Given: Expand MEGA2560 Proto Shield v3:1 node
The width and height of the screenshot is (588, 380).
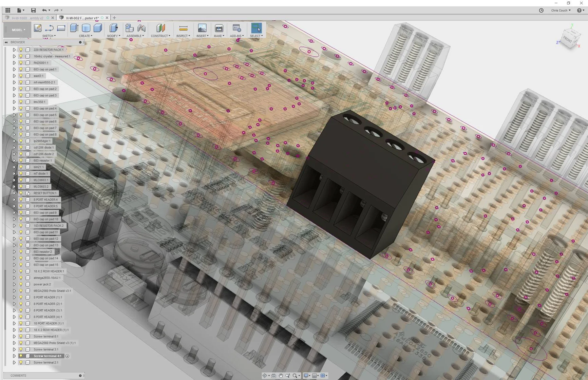Looking at the screenshot, I should (14, 291).
